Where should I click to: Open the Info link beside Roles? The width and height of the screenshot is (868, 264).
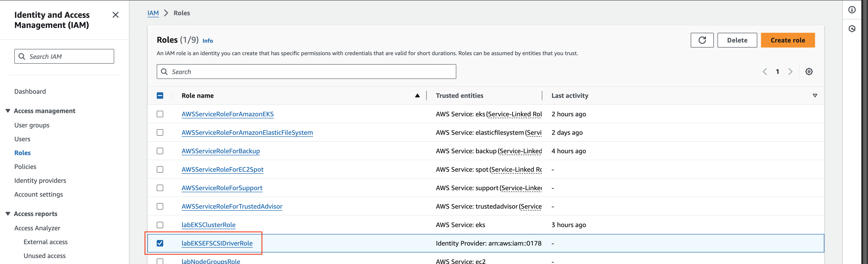(208, 41)
